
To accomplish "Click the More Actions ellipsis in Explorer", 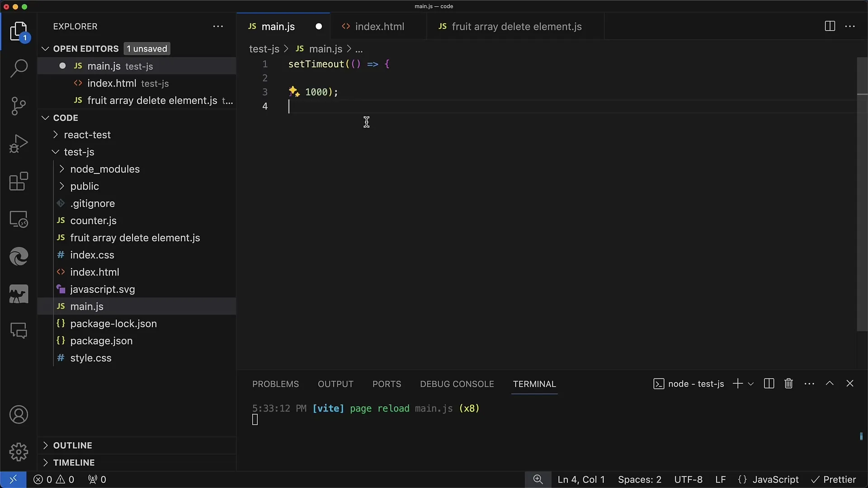I will [218, 26].
